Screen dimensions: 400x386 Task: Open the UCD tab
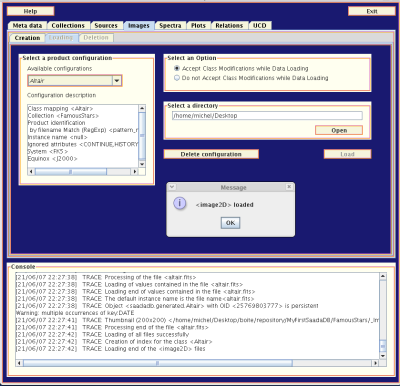point(260,26)
